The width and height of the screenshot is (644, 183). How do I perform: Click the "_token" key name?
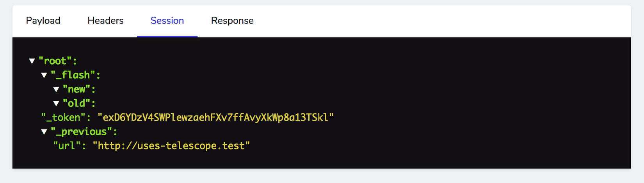[64, 118]
